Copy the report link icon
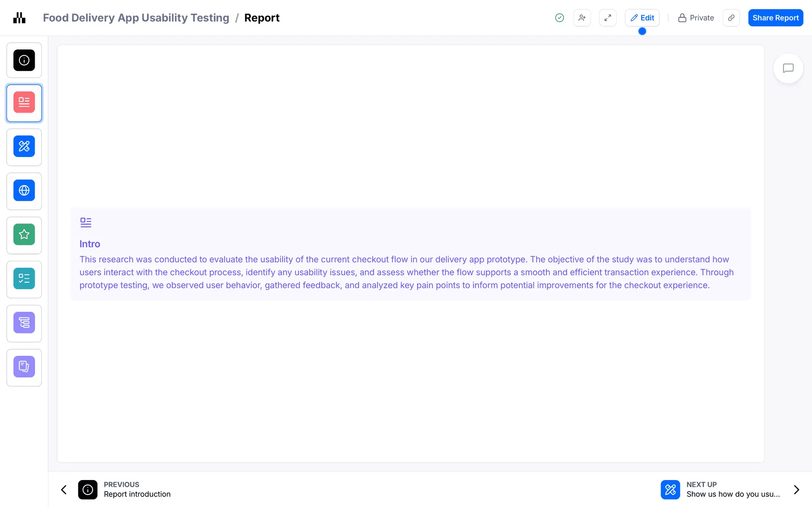 731,18
